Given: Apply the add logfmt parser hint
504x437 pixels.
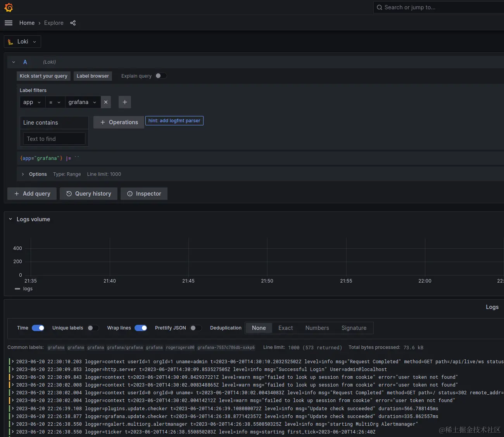Looking at the screenshot, I should (x=174, y=121).
